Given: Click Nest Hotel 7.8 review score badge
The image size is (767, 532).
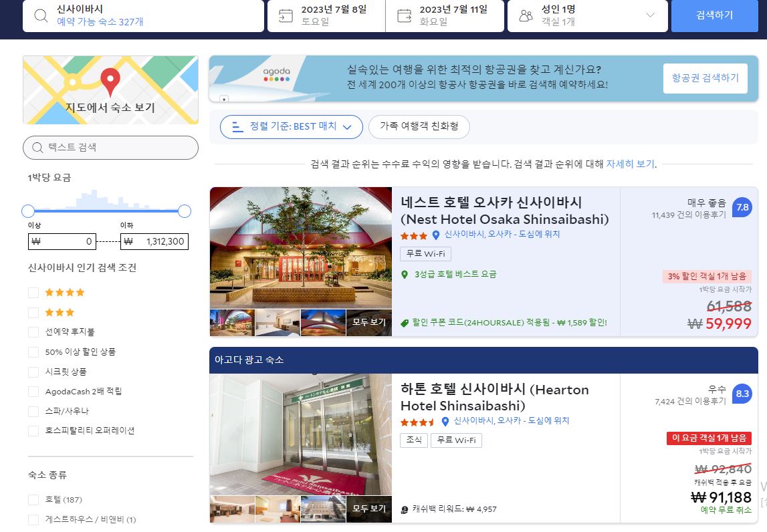Looking at the screenshot, I should (x=742, y=207).
